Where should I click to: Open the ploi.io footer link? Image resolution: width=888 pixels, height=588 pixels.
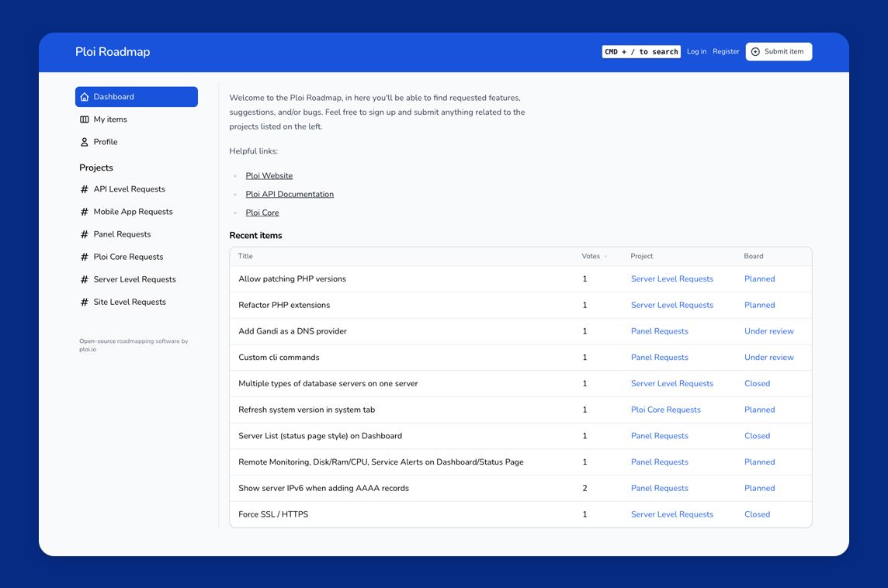88,350
